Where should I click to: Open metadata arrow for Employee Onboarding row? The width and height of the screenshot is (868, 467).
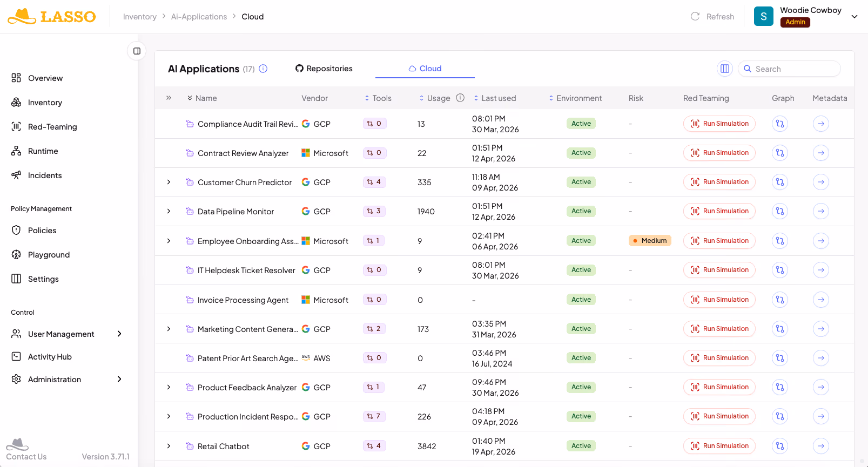click(820, 241)
